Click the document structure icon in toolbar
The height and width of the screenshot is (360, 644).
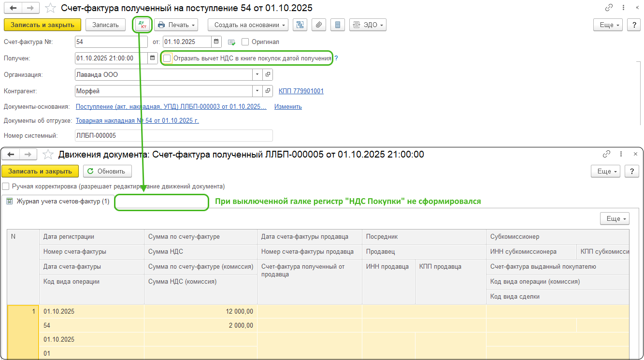coord(300,25)
